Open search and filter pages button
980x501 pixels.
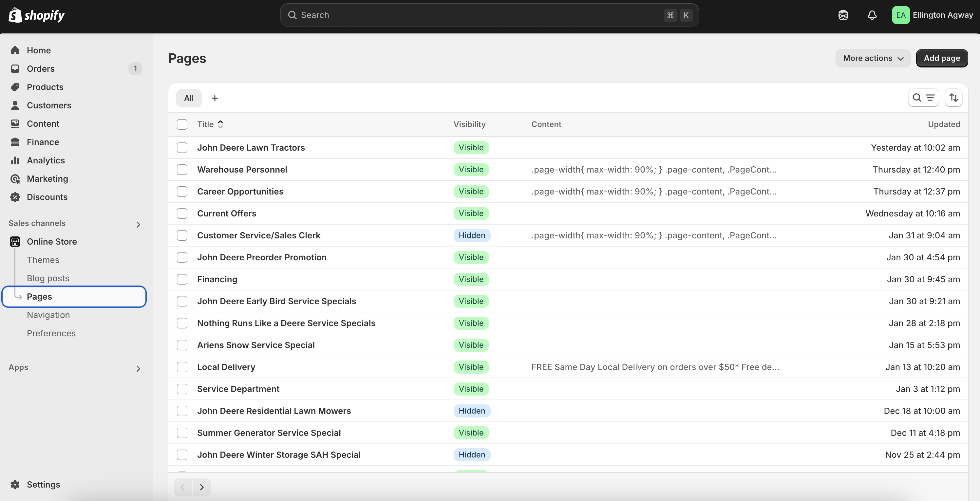923,98
